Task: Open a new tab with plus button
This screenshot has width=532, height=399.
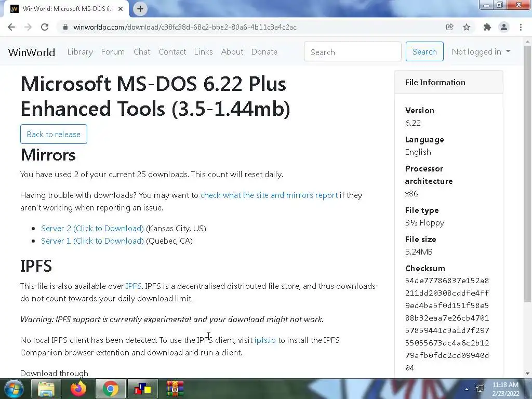Action: pyautogui.click(x=140, y=9)
